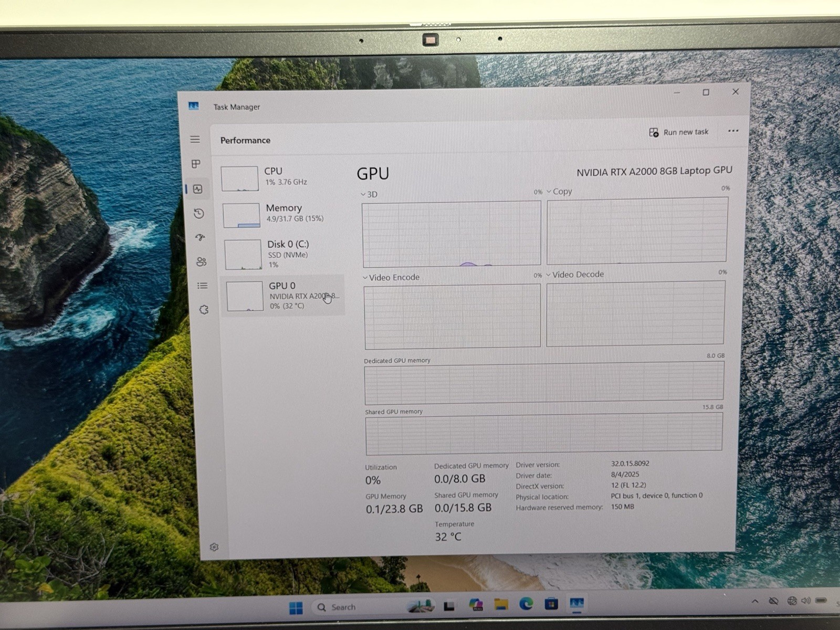Click the driver version value 32.0.15.8092
The height and width of the screenshot is (630, 840).
630,464
